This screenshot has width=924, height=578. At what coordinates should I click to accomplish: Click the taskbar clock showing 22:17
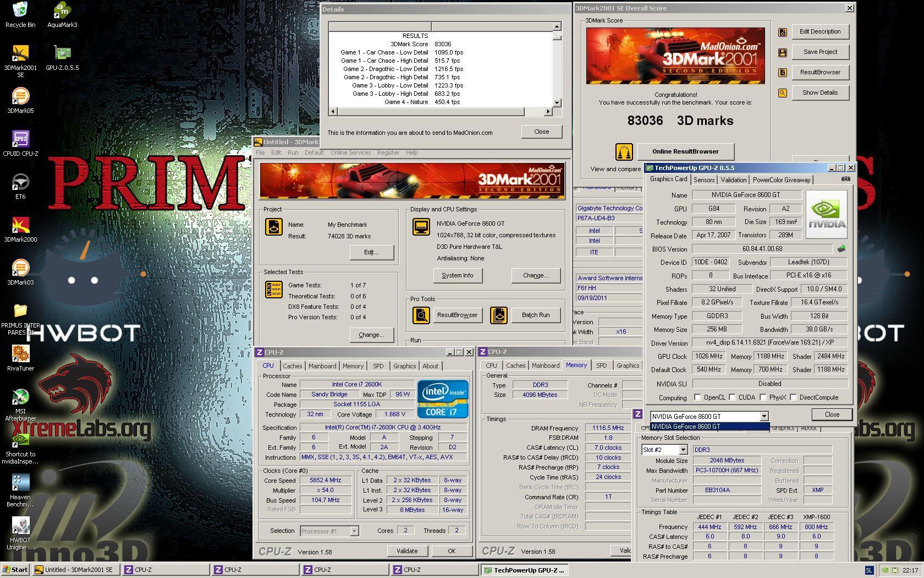tap(910, 570)
